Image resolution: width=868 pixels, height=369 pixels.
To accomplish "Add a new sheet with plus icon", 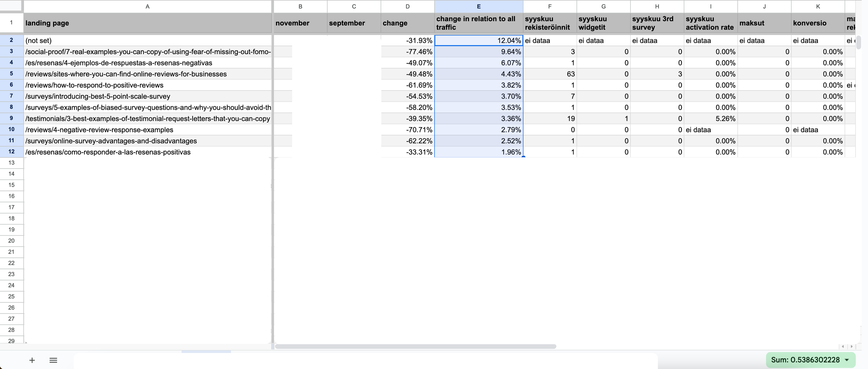I will (x=32, y=360).
